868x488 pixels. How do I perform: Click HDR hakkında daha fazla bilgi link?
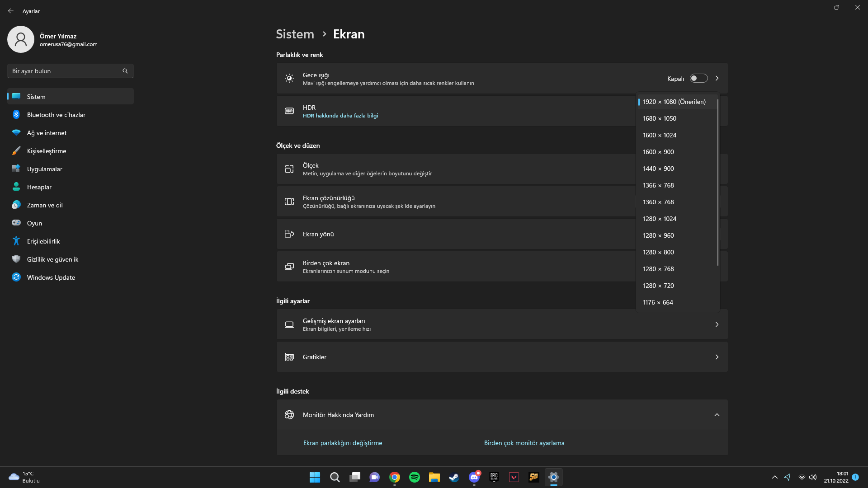340,116
